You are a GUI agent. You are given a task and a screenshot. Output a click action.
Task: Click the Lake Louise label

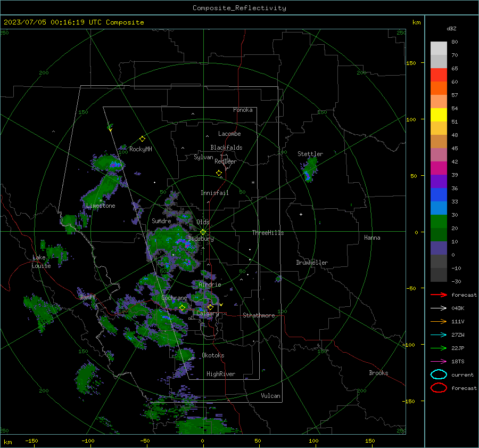click(41, 262)
